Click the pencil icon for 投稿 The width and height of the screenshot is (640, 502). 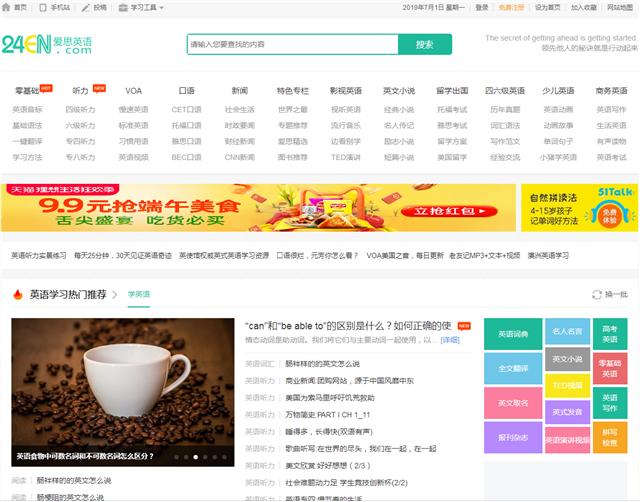[x=85, y=8]
